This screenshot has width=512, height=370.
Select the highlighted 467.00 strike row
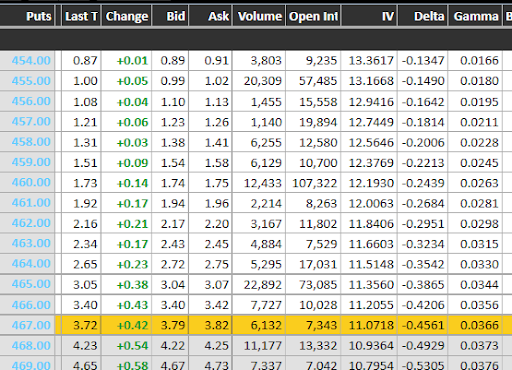[256, 325]
